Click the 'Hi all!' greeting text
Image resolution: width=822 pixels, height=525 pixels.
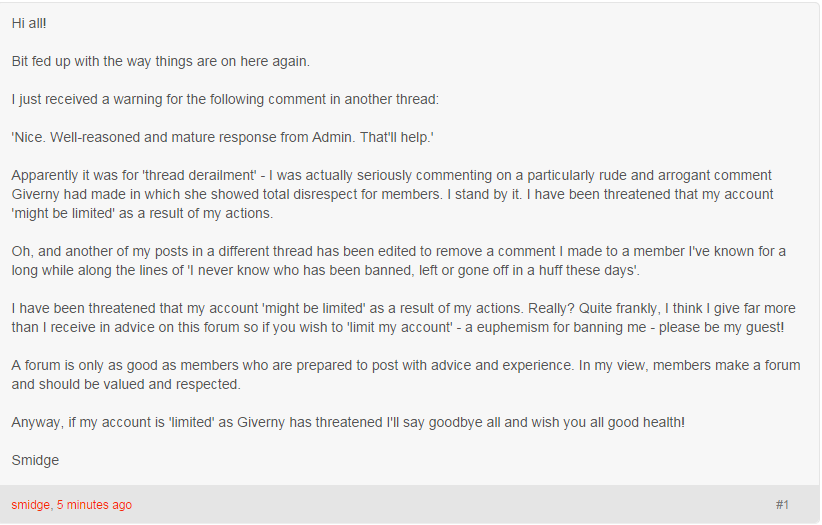[x=29, y=24]
